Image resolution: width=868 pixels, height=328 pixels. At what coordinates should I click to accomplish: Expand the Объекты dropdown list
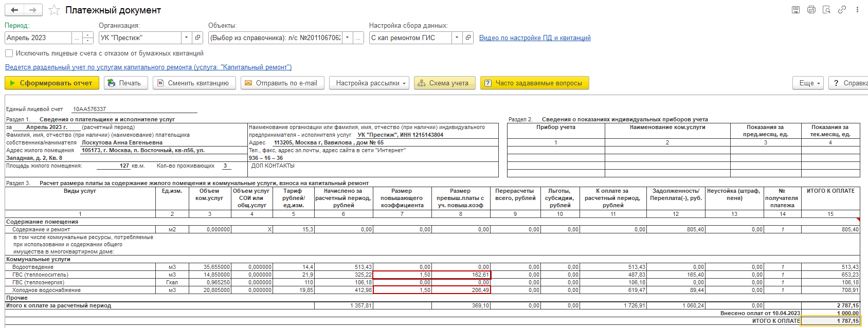coord(348,38)
